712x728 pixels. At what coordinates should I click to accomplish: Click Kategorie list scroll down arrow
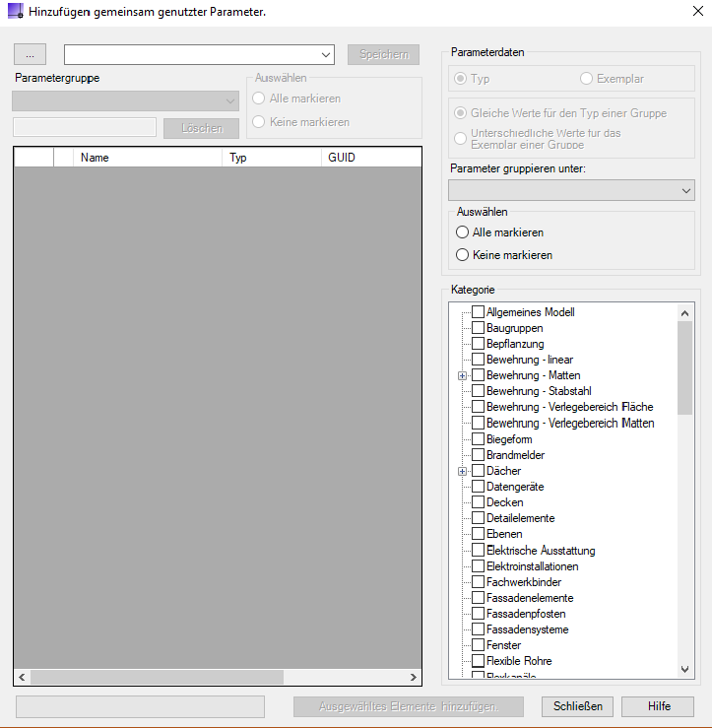[684, 669]
